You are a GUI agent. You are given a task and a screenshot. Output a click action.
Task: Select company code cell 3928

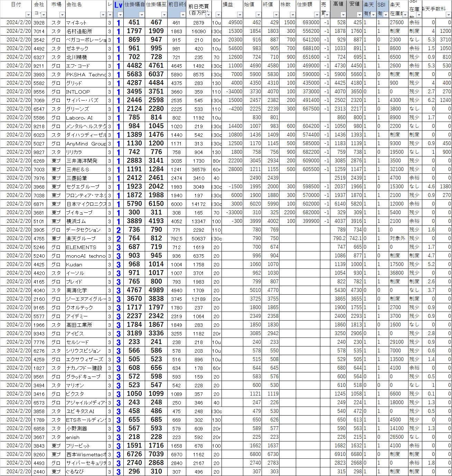39,22
